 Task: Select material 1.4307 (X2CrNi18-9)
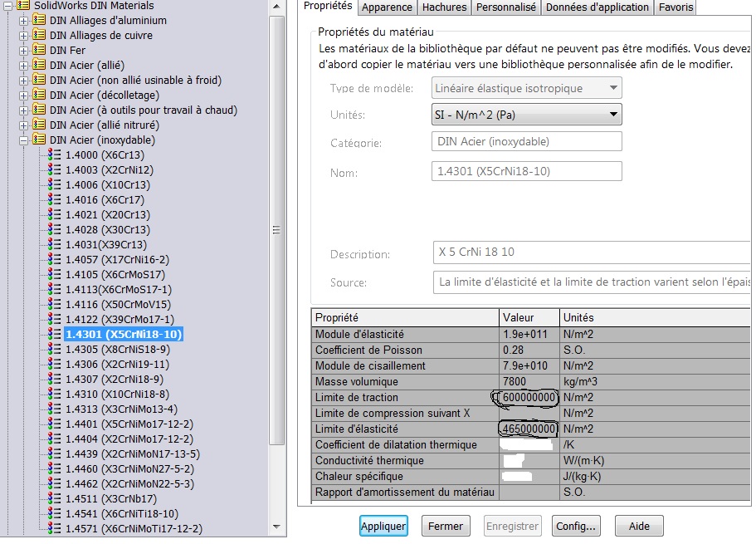(115, 380)
